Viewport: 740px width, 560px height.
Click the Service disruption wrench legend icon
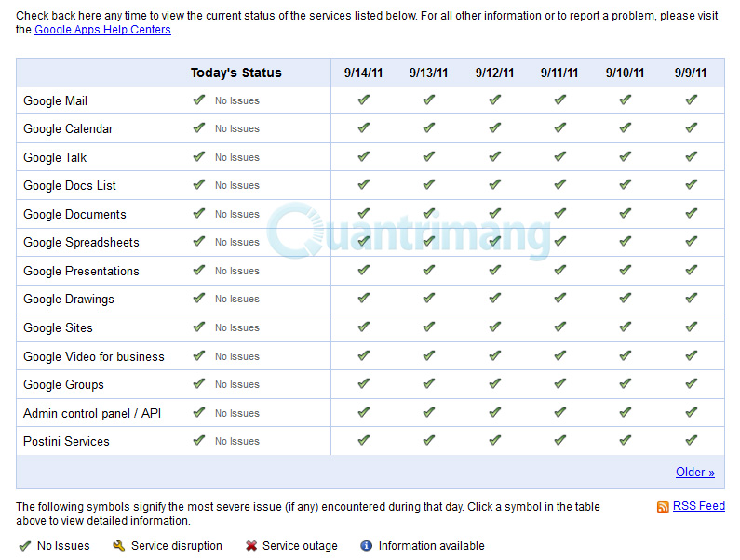[x=119, y=546]
